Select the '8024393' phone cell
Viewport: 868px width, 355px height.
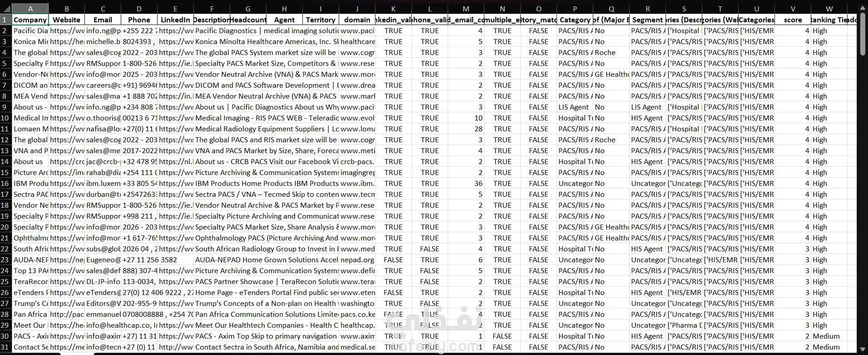139,41
